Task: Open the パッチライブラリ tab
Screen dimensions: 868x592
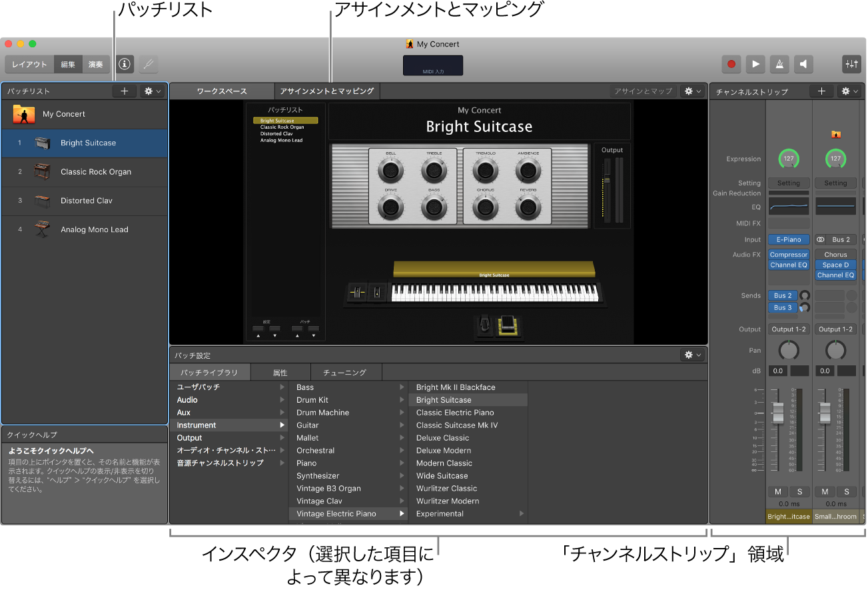Action: [210, 373]
